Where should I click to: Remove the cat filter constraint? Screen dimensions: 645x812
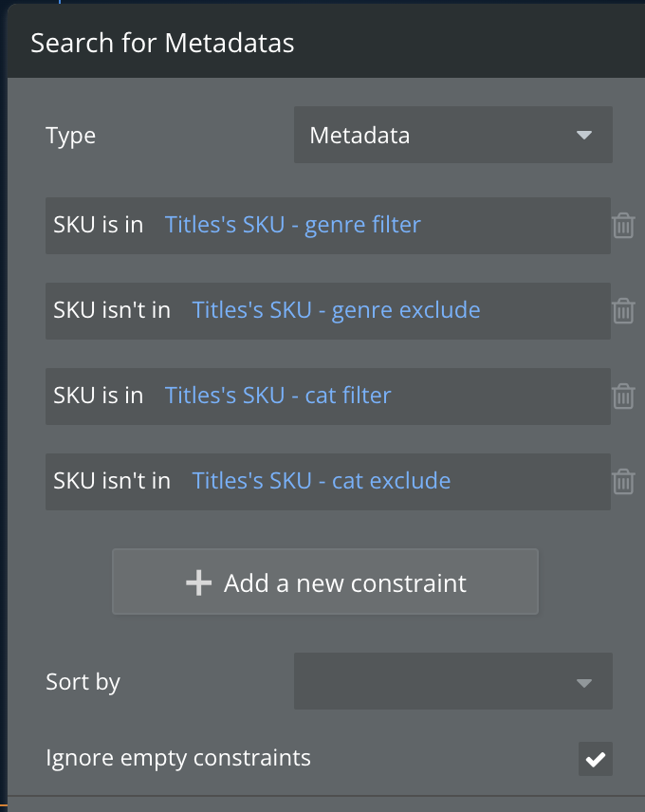click(623, 397)
